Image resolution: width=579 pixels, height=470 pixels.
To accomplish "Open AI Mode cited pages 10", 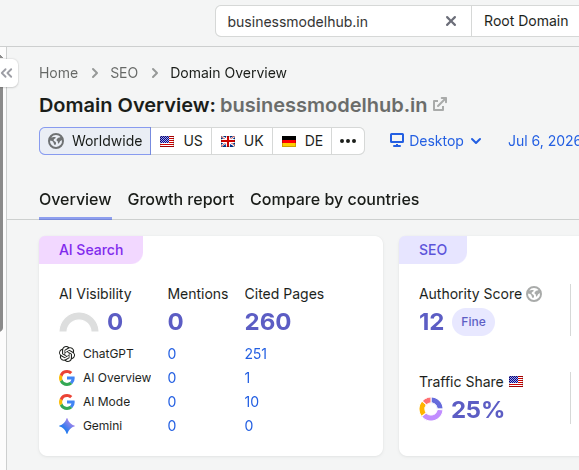I will 251,402.
